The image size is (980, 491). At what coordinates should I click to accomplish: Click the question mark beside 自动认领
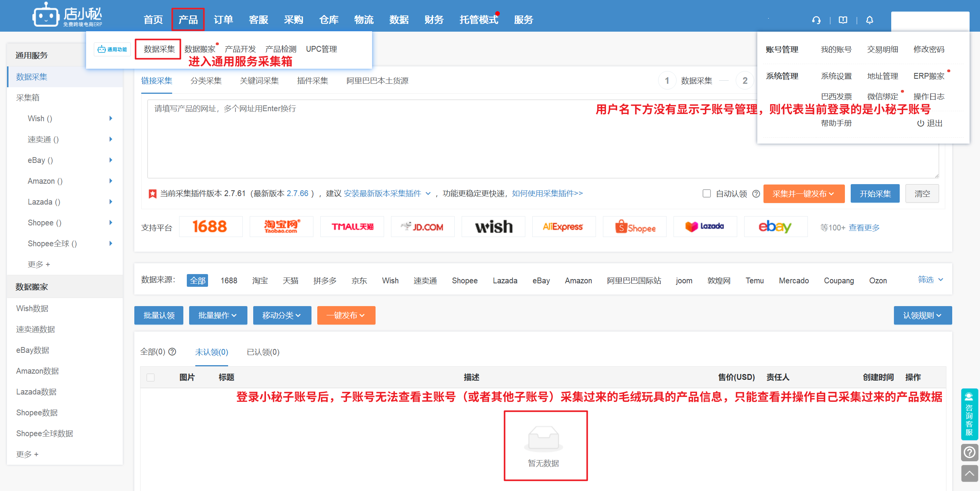756,194
